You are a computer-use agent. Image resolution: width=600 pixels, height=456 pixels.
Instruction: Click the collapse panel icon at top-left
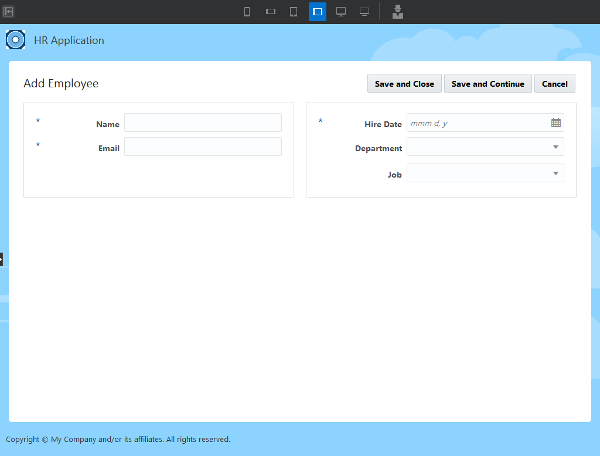pyautogui.click(x=8, y=11)
